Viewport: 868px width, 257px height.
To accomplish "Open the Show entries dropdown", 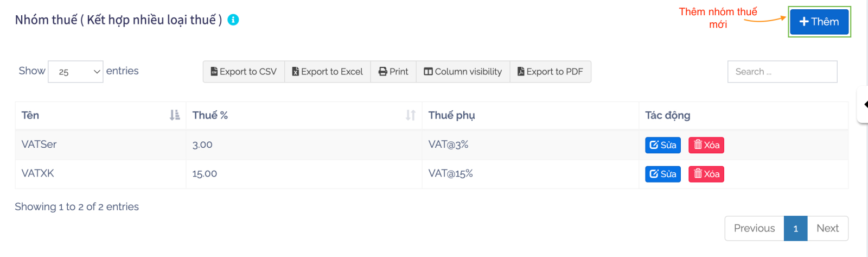I will pos(75,72).
